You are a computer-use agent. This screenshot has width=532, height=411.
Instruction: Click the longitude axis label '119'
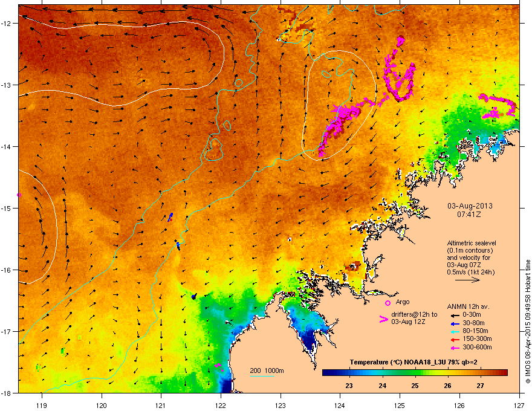click(42, 405)
